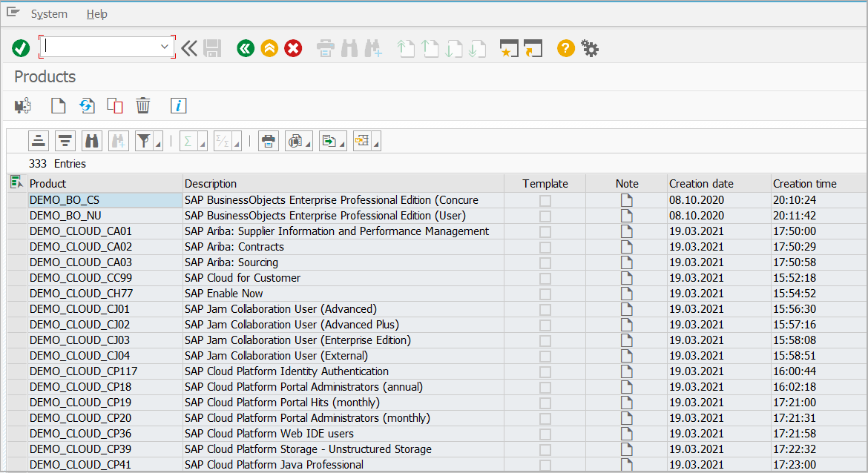
Task: Open the Export dropdown button
Action: [333, 141]
